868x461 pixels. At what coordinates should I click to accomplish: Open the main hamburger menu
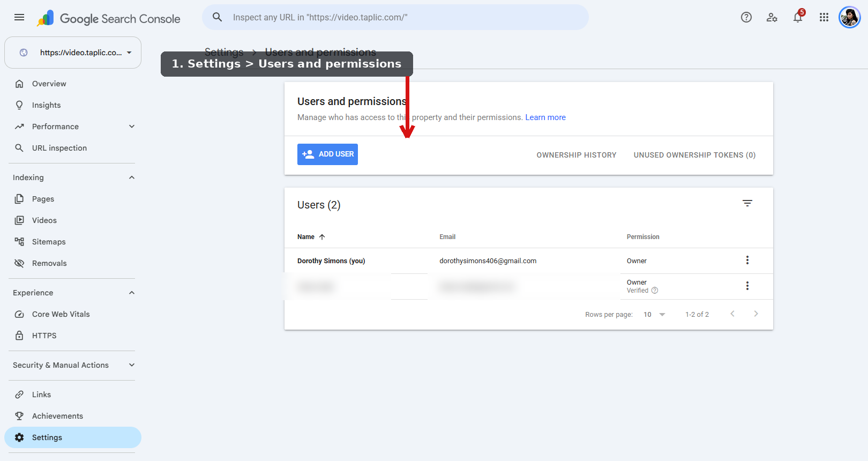point(19,17)
